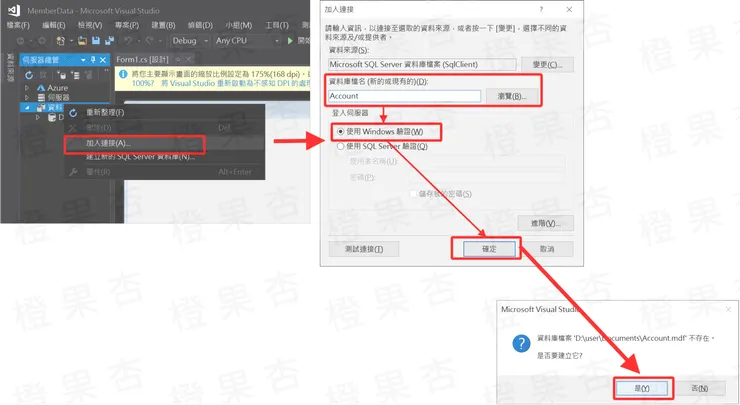Viewport: 740px width, 405px height.
Task: Click the navigate backward toolbar icon
Action: tap(20, 41)
